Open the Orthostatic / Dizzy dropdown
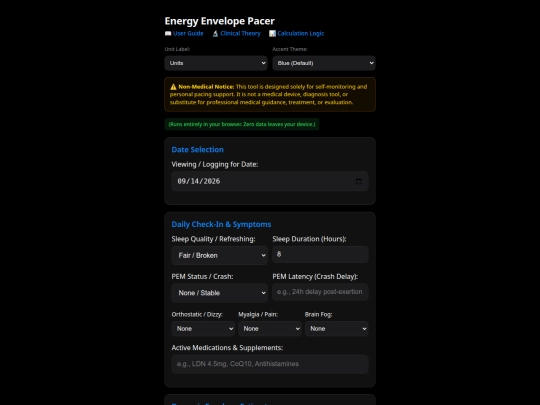The height and width of the screenshot is (405, 540). [x=203, y=329]
